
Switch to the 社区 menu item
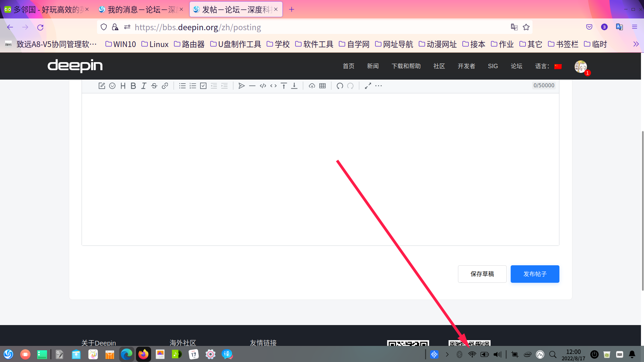pos(439,66)
